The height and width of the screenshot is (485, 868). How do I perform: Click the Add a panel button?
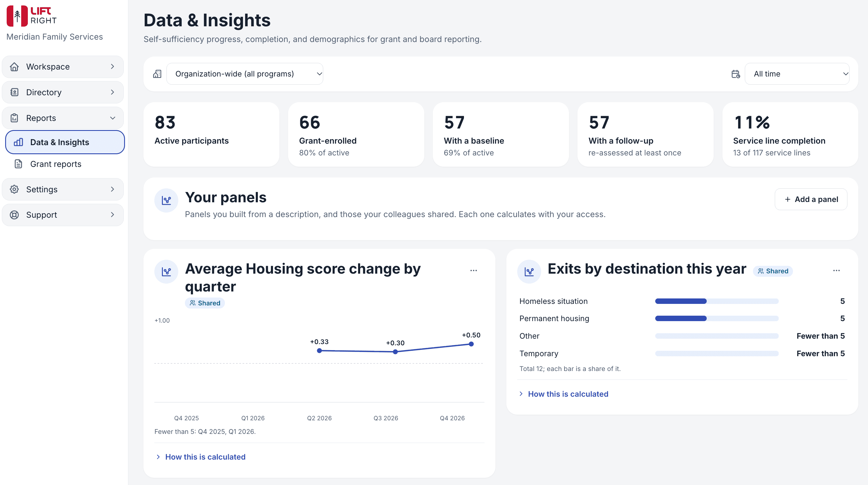click(x=811, y=199)
